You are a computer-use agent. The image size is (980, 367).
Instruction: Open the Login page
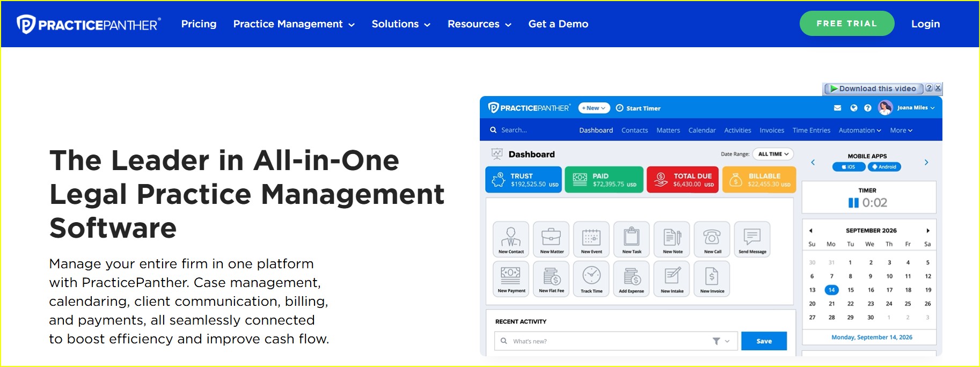(925, 24)
